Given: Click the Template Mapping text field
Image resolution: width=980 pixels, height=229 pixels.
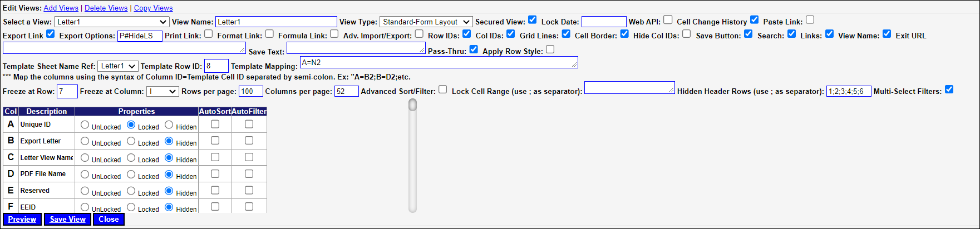Looking at the screenshot, I should pos(439,62).
